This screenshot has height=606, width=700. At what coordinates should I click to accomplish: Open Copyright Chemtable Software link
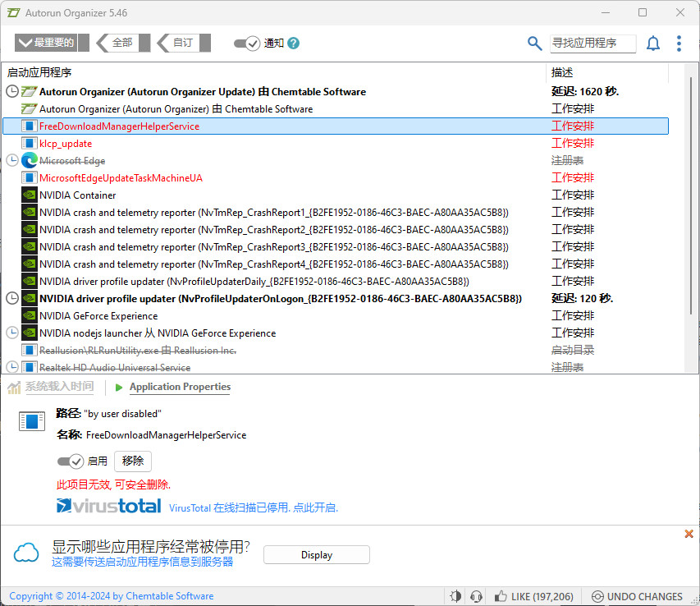click(111, 596)
